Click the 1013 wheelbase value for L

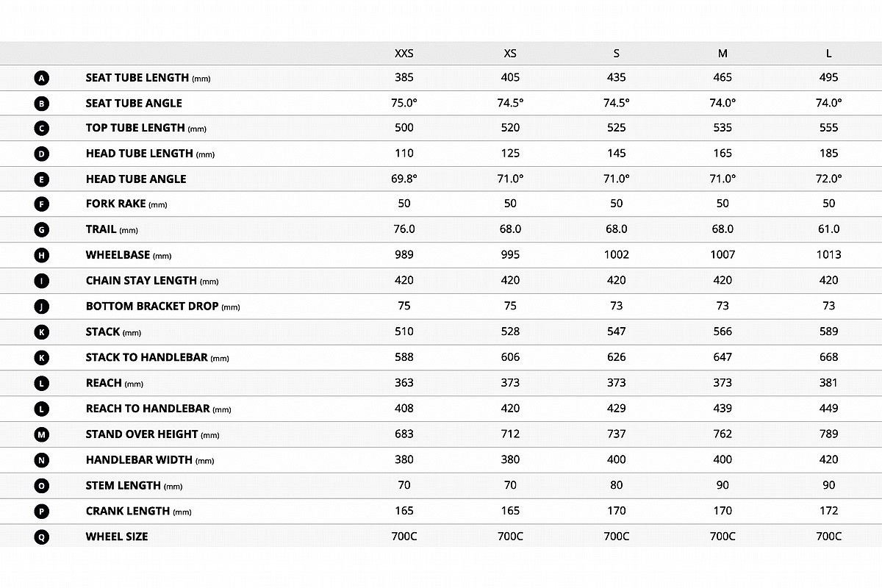[x=828, y=254]
